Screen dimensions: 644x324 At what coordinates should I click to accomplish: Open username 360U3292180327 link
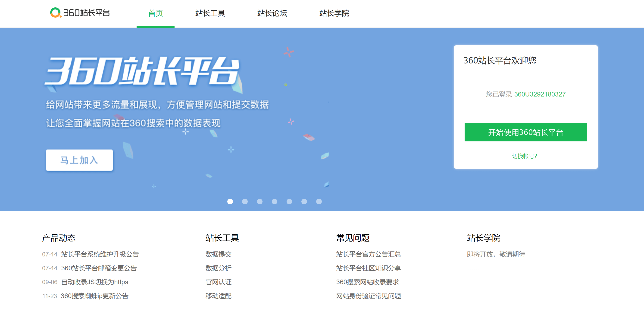(x=540, y=94)
